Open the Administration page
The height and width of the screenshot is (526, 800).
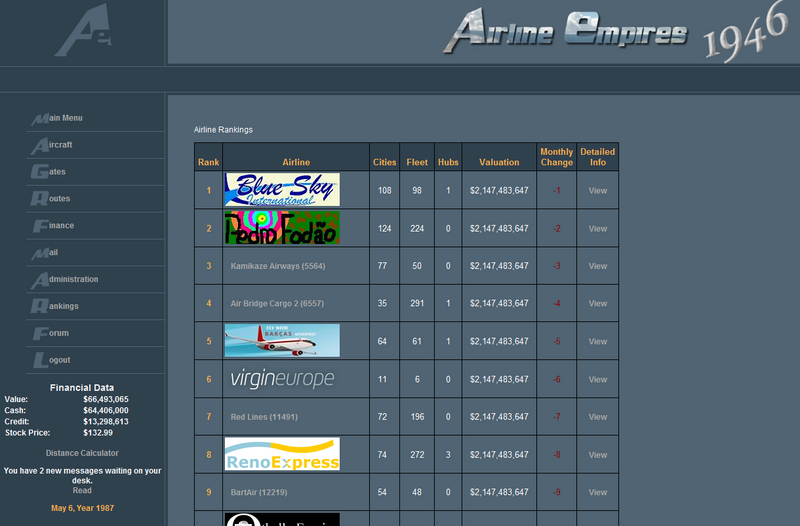(65, 280)
